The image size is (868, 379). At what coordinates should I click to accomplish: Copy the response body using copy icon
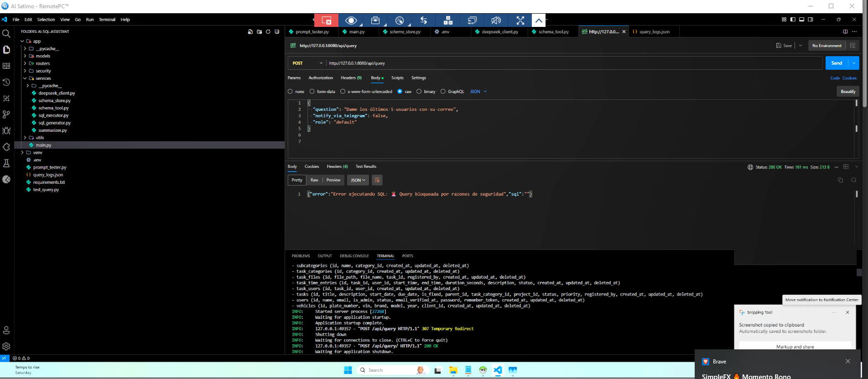pos(840,180)
